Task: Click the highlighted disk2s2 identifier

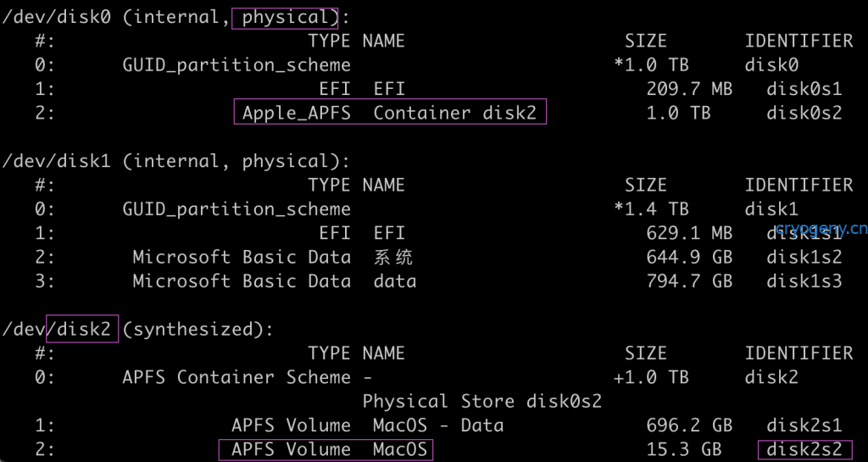Action: pyautogui.click(x=804, y=449)
